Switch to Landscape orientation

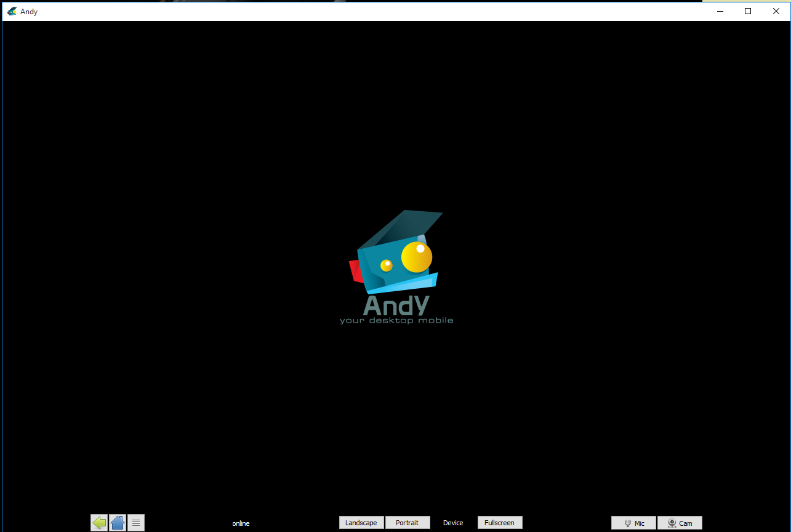point(361,523)
